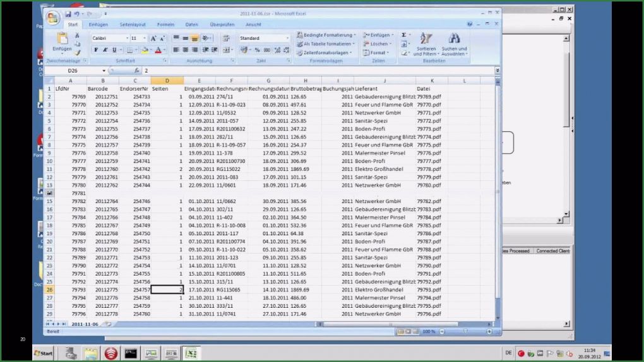Open the Standard number format dropdown
The width and height of the screenshot is (644, 362).
[287, 38]
